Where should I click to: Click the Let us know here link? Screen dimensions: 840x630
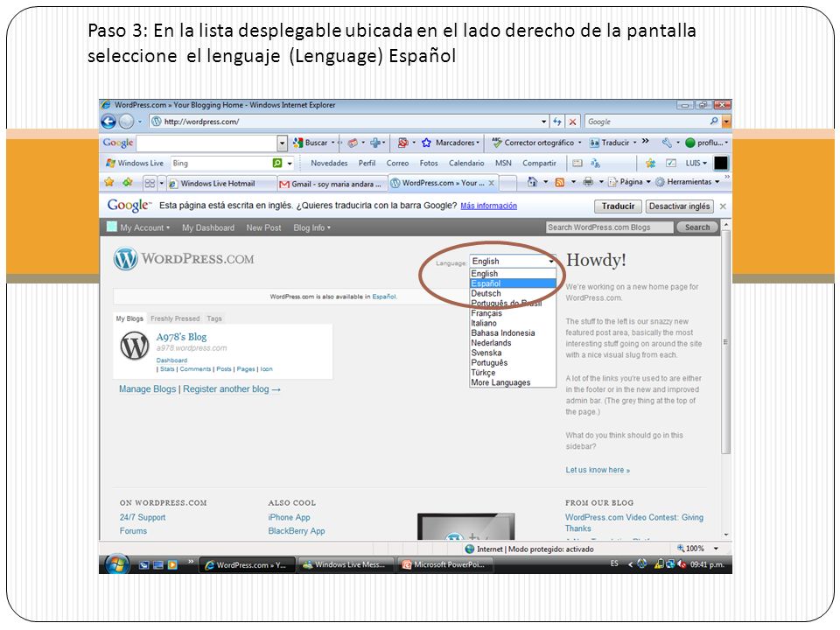(x=598, y=470)
